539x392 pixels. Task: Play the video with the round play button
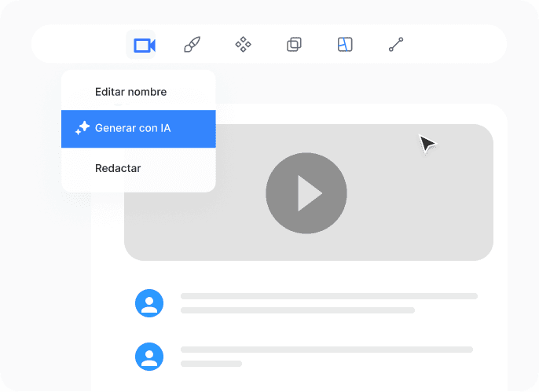306,193
